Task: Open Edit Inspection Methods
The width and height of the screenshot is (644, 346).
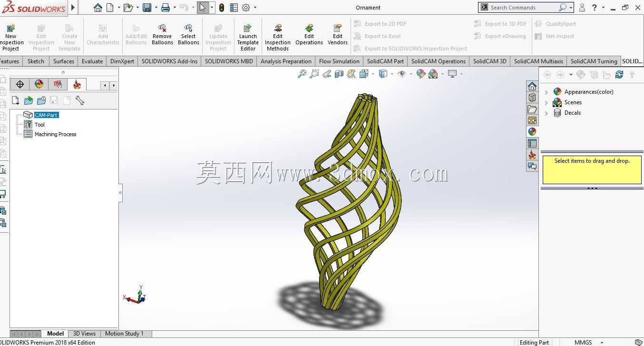Action: (278, 38)
